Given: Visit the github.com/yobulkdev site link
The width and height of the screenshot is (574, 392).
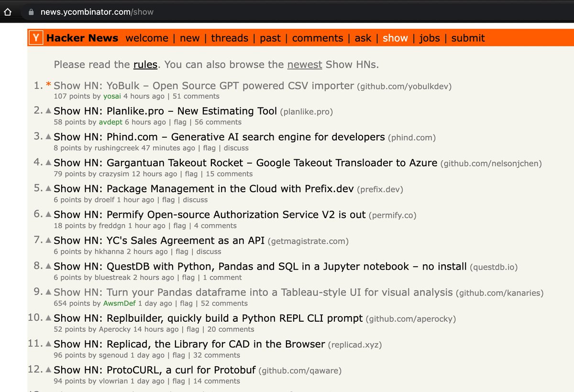Looking at the screenshot, I should click(x=404, y=86).
